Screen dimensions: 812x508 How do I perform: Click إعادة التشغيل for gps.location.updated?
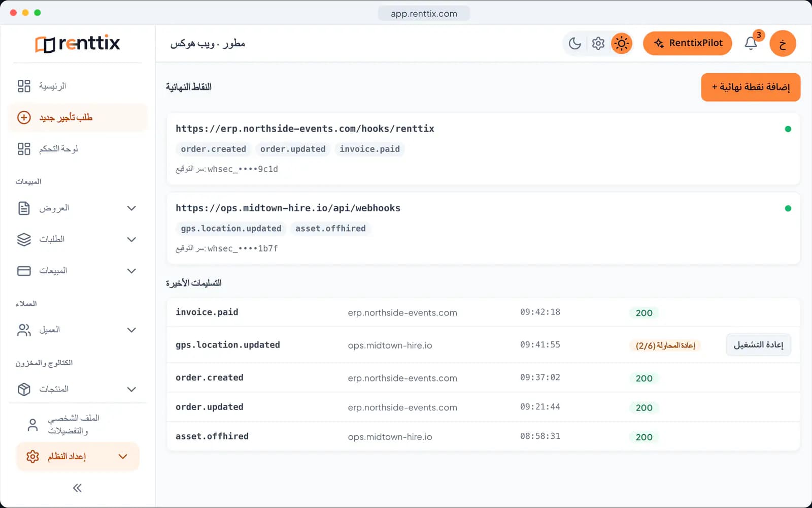click(758, 345)
